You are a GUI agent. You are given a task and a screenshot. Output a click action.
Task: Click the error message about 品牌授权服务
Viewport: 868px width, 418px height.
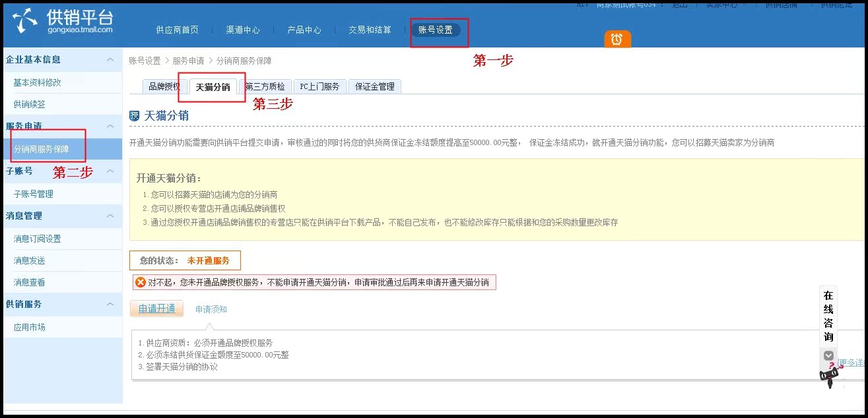click(x=314, y=282)
